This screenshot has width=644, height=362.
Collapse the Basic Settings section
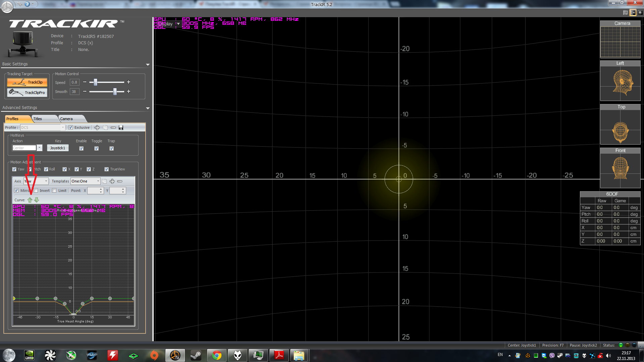click(148, 64)
